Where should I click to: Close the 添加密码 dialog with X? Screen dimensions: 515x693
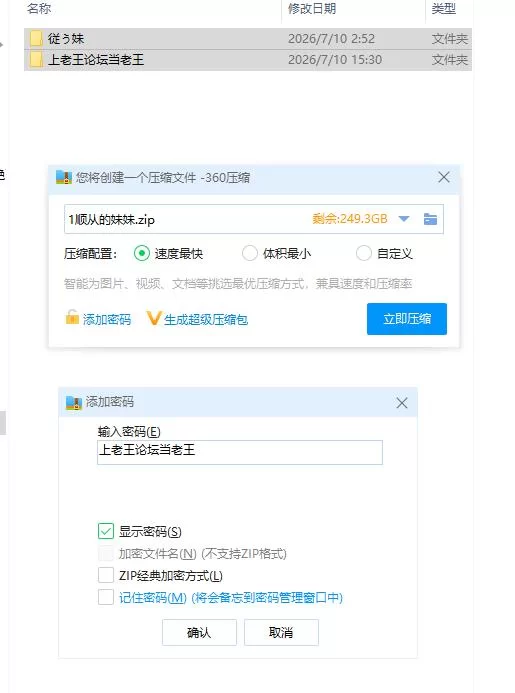pyautogui.click(x=402, y=403)
